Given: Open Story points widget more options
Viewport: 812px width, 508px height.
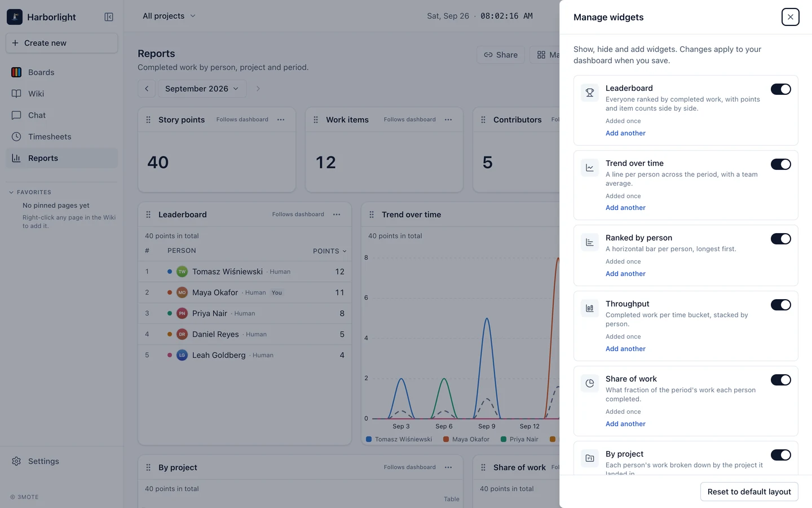Looking at the screenshot, I should coord(281,120).
